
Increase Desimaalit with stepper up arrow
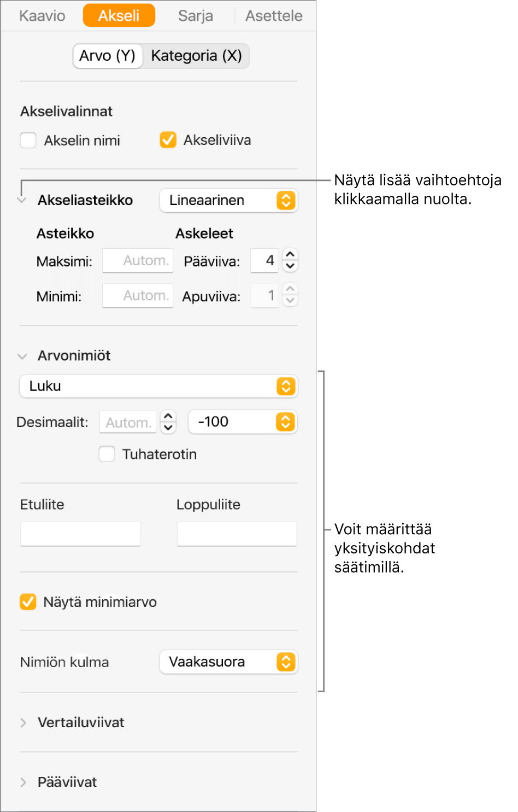point(168,417)
